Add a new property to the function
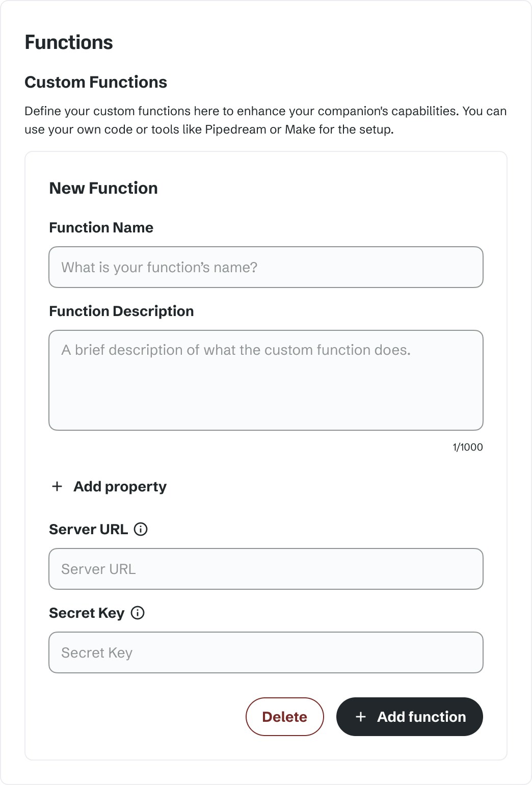Screen dimensions: 532x785 pyautogui.click(x=108, y=487)
